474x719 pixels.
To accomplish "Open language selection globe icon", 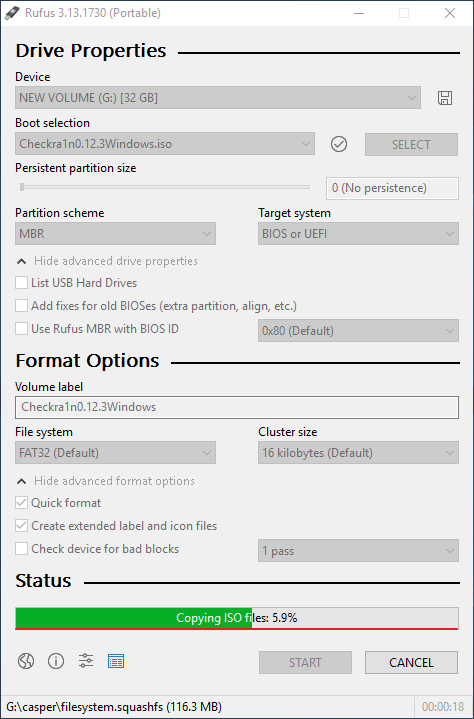I will click(x=26, y=661).
